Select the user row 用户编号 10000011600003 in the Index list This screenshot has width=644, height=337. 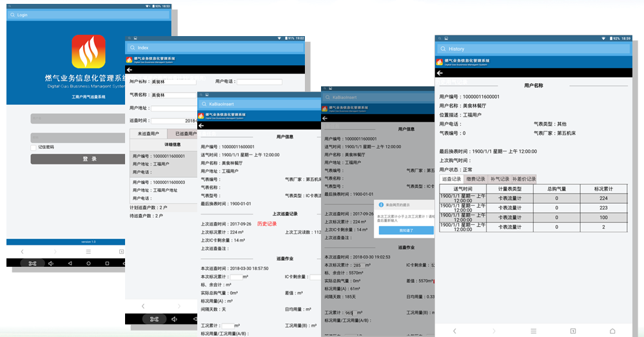(164, 190)
